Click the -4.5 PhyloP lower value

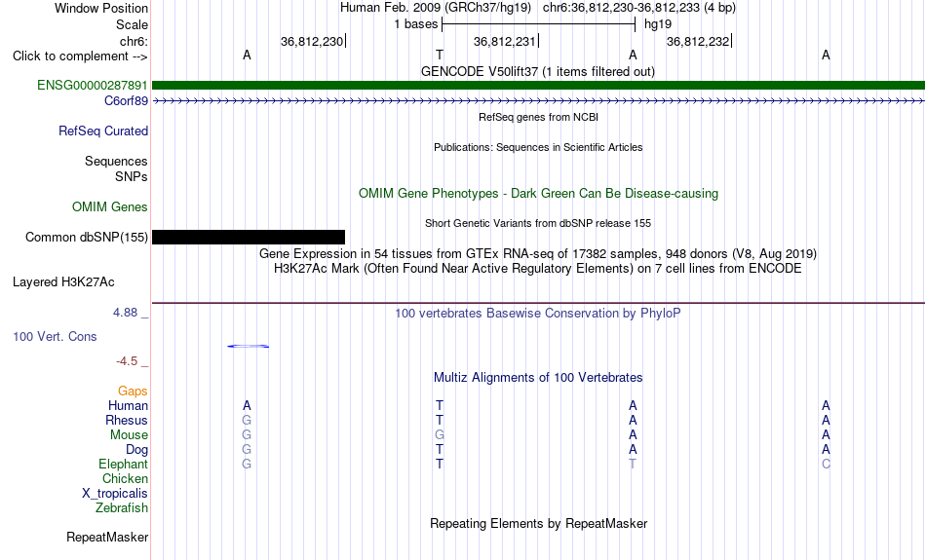pos(127,361)
